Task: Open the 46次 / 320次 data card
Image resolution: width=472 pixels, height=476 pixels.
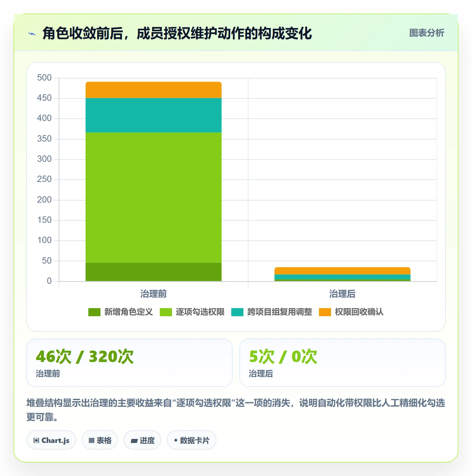Action: 129,363
